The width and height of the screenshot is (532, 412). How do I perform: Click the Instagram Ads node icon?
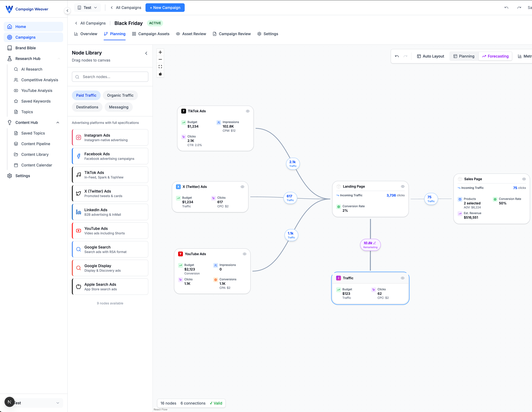pyautogui.click(x=79, y=137)
